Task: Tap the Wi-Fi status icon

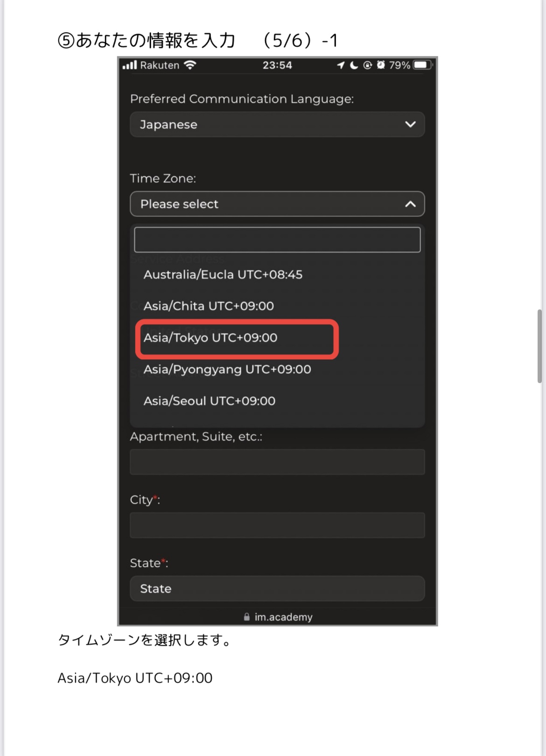Action: pyautogui.click(x=190, y=65)
